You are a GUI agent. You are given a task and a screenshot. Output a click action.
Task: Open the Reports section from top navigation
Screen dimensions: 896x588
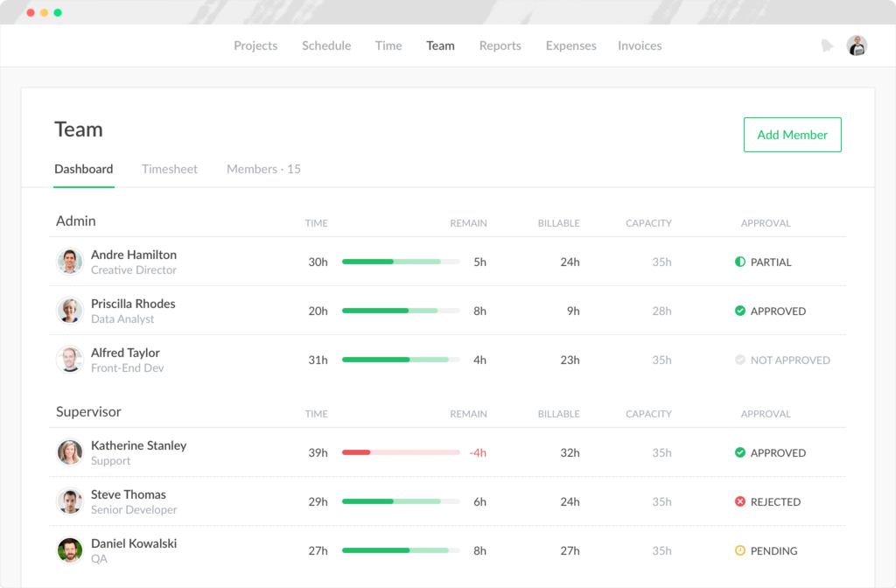500,45
